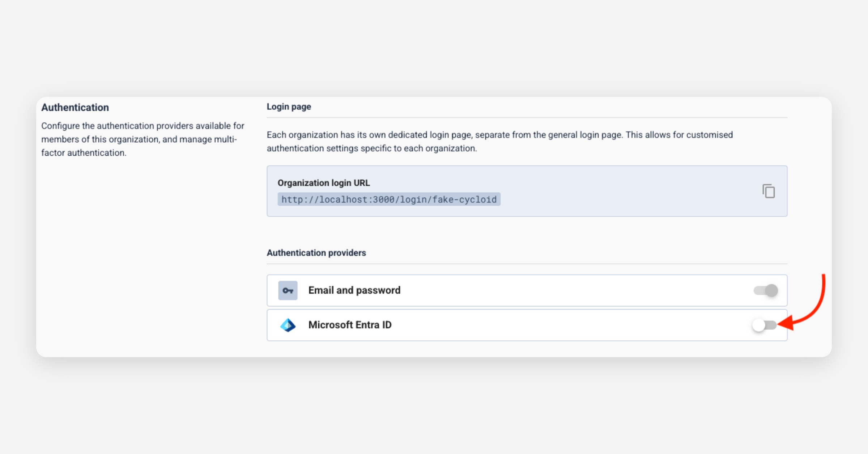The image size is (868, 454).
Task: Select the Email and password label
Action: pyautogui.click(x=354, y=290)
